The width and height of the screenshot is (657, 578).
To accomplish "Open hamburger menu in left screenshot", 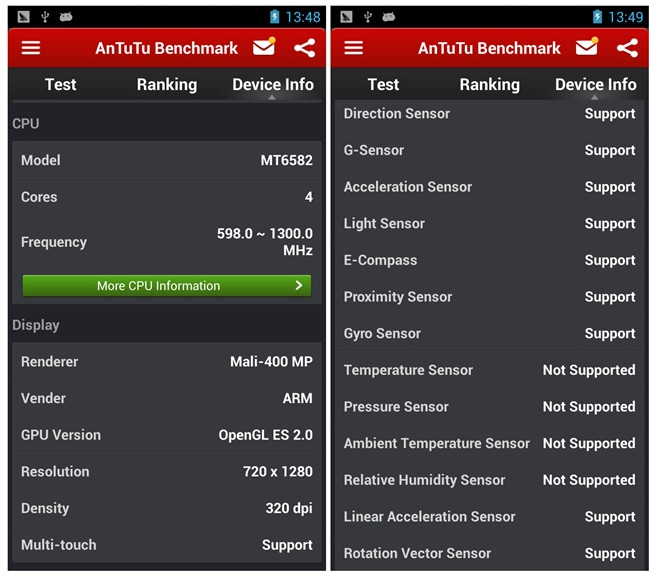I will point(31,48).
